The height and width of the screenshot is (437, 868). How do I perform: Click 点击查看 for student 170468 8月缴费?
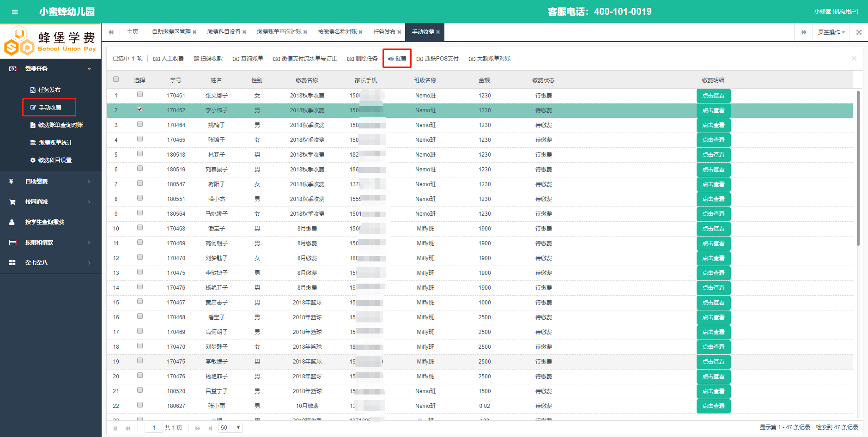(713, 229)
